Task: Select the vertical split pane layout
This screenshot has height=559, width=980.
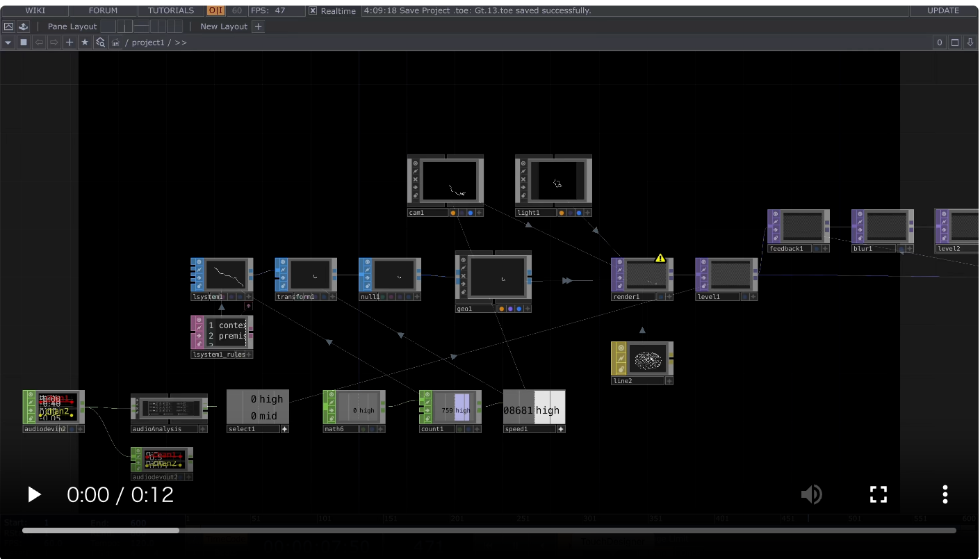Action: tap(124, 26)
